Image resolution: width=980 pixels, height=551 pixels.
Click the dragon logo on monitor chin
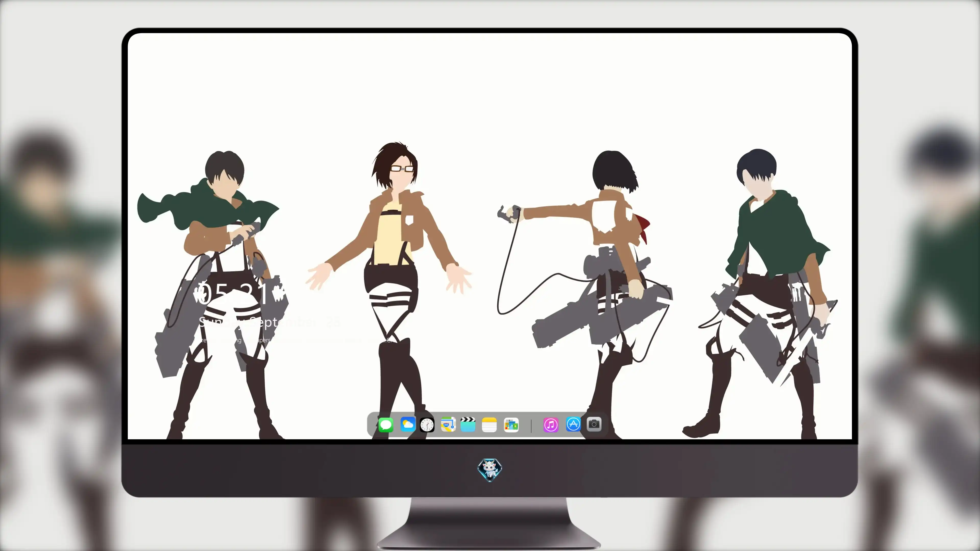(490, 470)
